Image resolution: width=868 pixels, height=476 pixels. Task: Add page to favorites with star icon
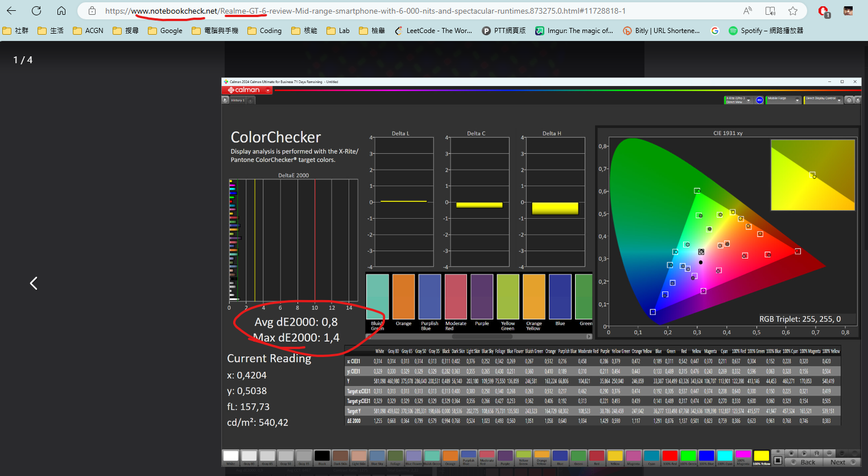(x=793, y=11)
